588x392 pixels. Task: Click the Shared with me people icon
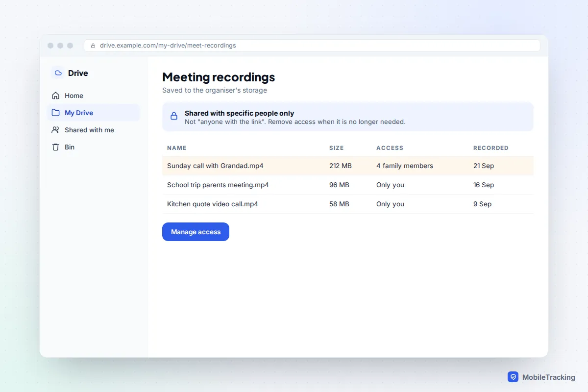coord(56,130)
